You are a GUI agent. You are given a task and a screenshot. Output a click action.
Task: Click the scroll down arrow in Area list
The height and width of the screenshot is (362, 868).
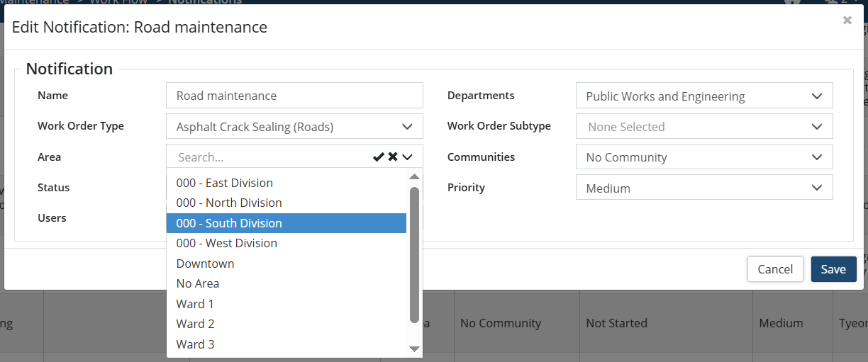(x=415, y=349)
